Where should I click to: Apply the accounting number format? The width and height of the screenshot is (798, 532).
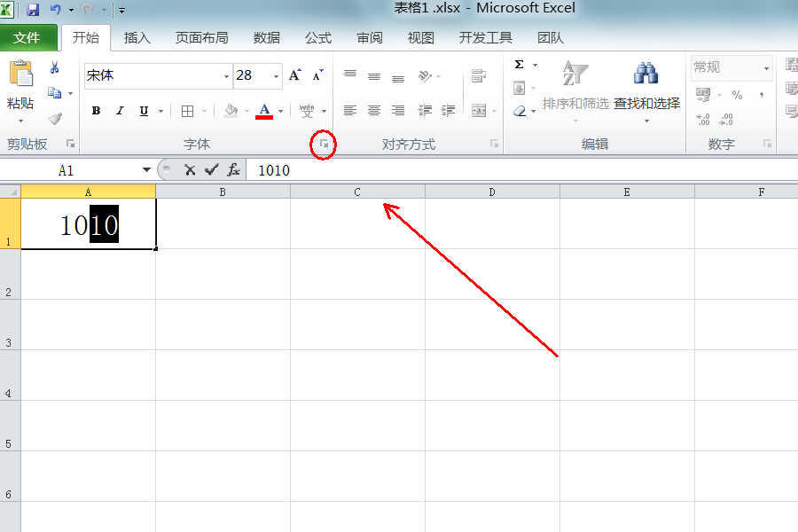pyautogui.click(x=703, y=95)
